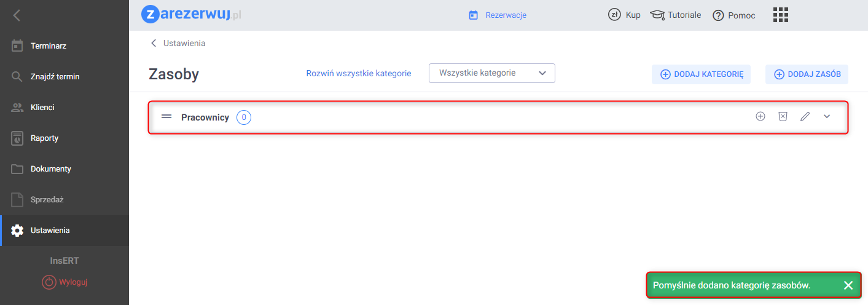Image resolution: width=868 pixels, height=305 pixels.
Task: Delete the Pracownicy category via trash icon
Action: tap(783, 116)
